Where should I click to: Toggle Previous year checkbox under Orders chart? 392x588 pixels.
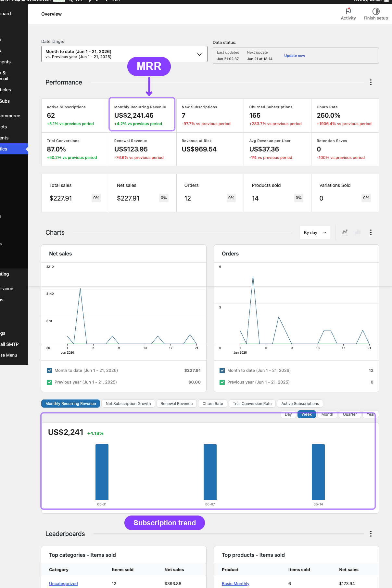click(222, 382)
